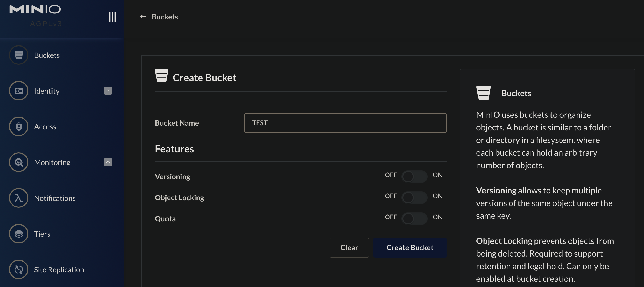
Task: Turn on the Object Locking toggle
Action: 414,198
